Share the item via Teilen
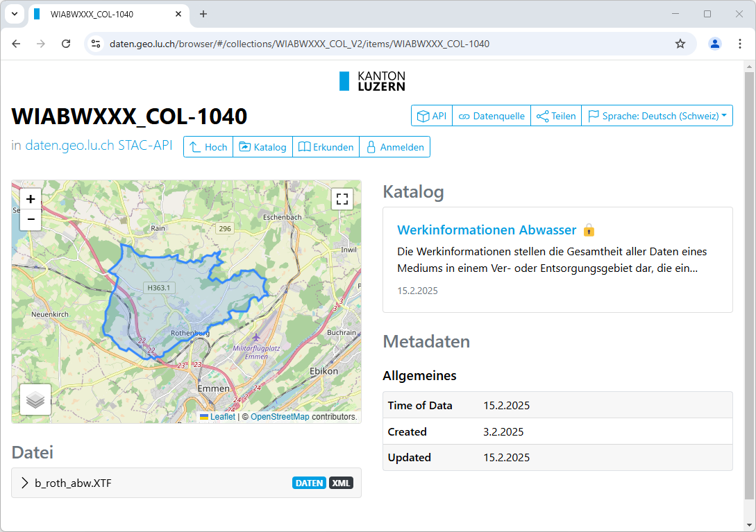Viewport: 756px width, 532px height. (x=556, y=116)
